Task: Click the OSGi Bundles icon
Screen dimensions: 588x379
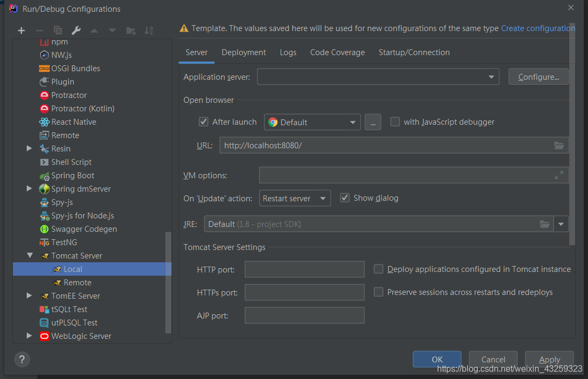Action: pos(44,69)
